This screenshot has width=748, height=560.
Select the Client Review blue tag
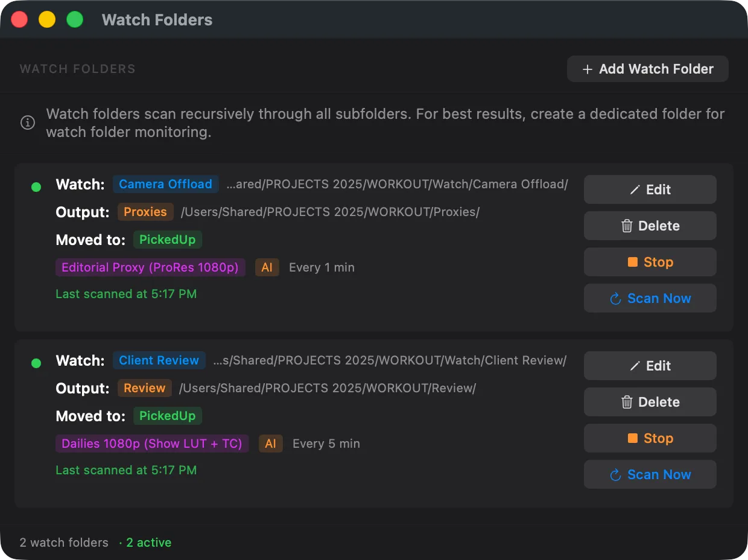(159, 360)
